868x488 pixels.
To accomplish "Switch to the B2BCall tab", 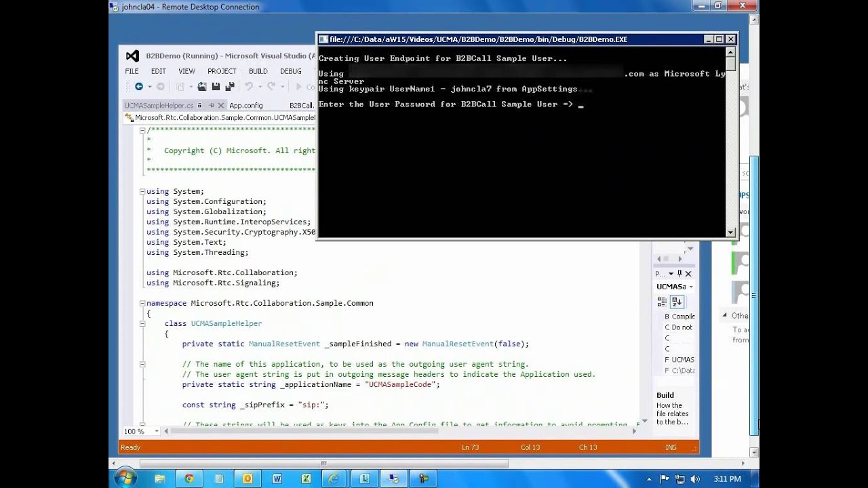I will [x=301, y=106].
